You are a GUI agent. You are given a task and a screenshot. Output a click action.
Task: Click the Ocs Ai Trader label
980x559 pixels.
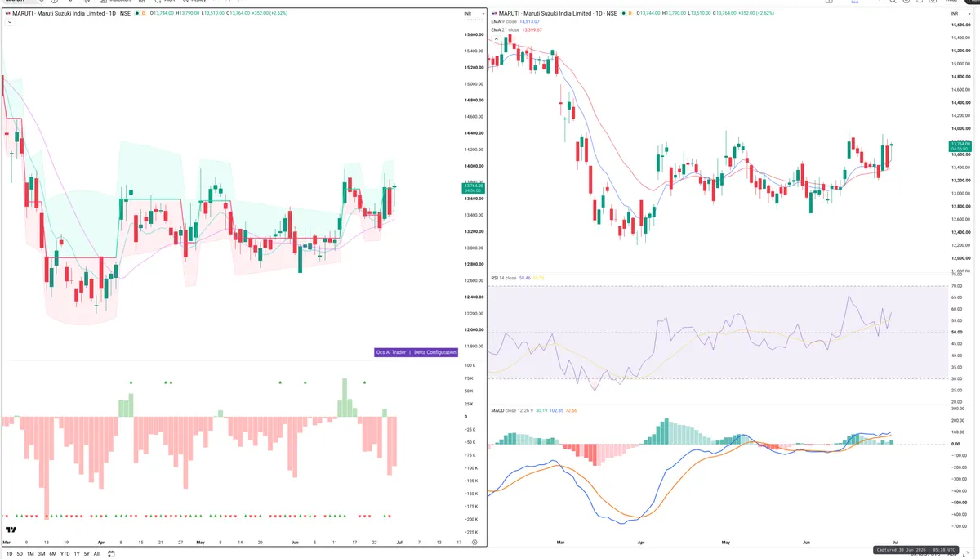[390, 352]
